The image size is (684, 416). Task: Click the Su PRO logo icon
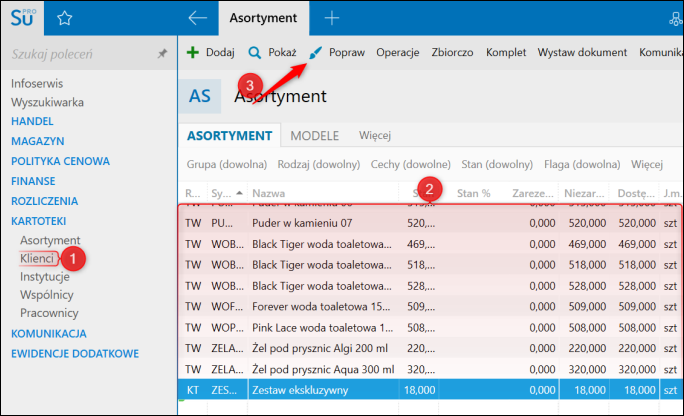(x=22, y=17)
